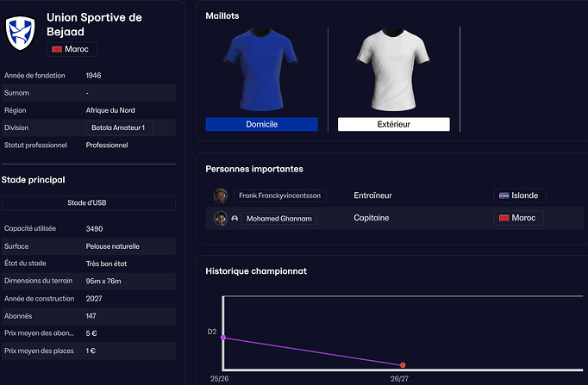Click Mohamed Ghannam's portrait avatar

[x=221, y=219]
